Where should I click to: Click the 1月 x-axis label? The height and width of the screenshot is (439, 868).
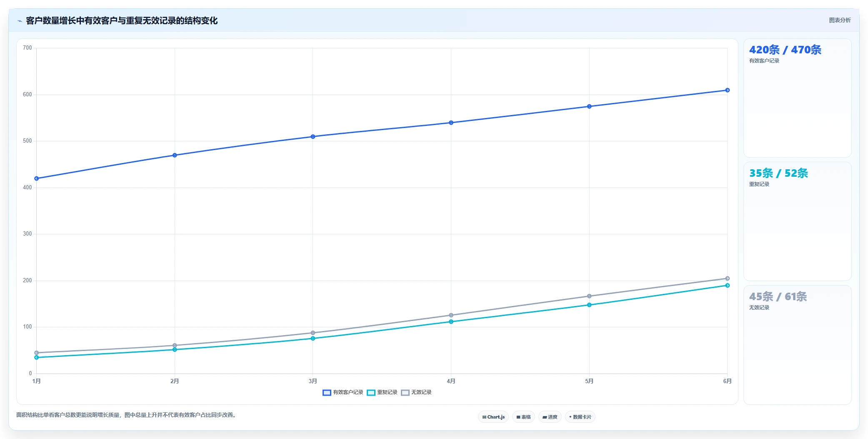[37, 381]
